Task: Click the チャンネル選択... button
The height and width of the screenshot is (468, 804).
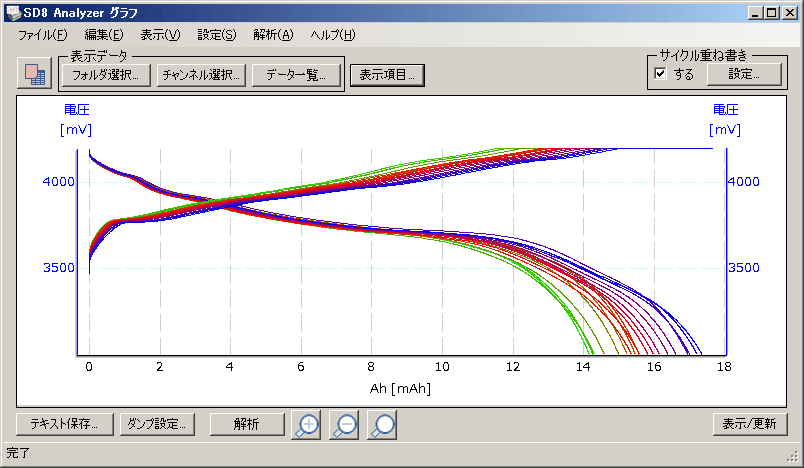Action: 201,75
